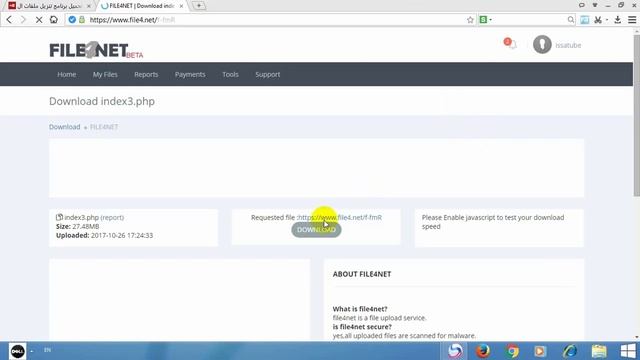Expand the arrow next to the scissors icon

[x=607, y=20]
